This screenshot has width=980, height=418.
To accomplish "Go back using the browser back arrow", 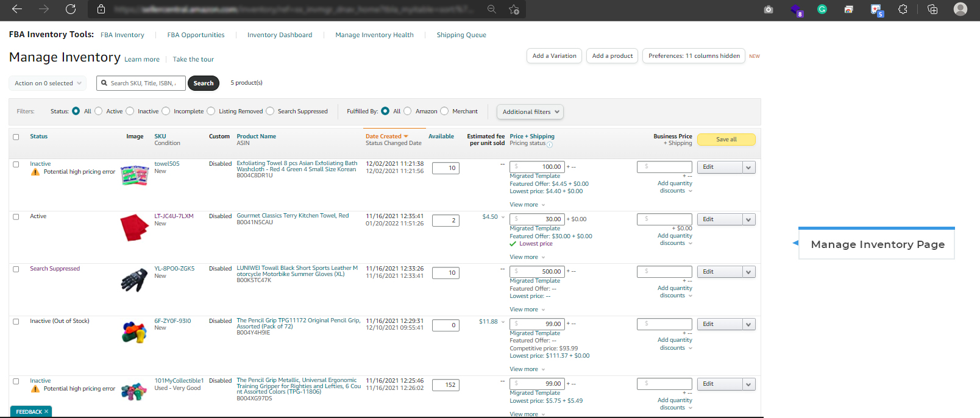I will click(17, 9).
